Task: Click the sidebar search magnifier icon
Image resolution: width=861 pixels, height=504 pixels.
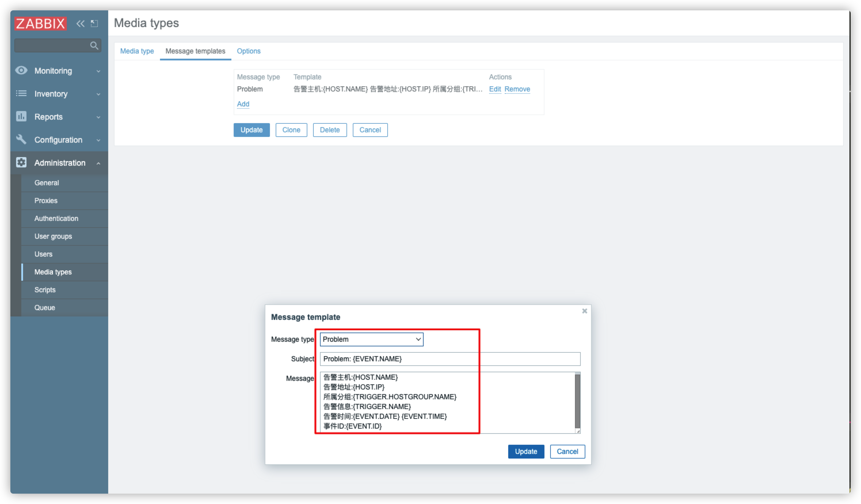Action: pyautogui.click(x=94, y=45)
